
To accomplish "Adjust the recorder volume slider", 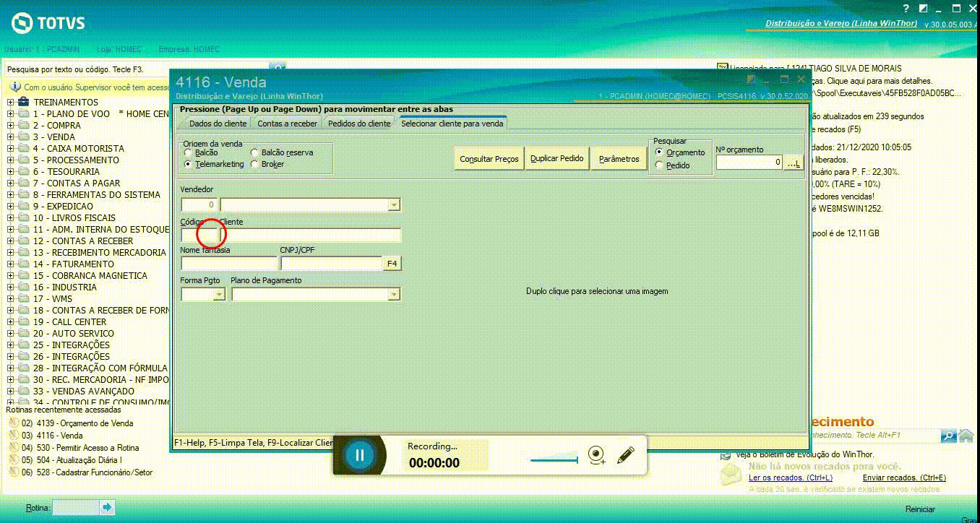I will point(554,459).
